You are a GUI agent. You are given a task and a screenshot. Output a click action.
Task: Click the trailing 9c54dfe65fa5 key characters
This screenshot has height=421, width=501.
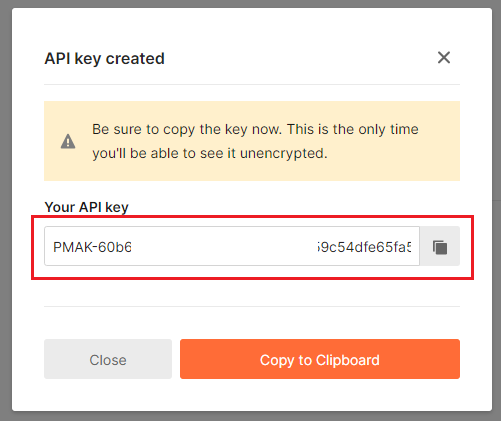point(364,247)
